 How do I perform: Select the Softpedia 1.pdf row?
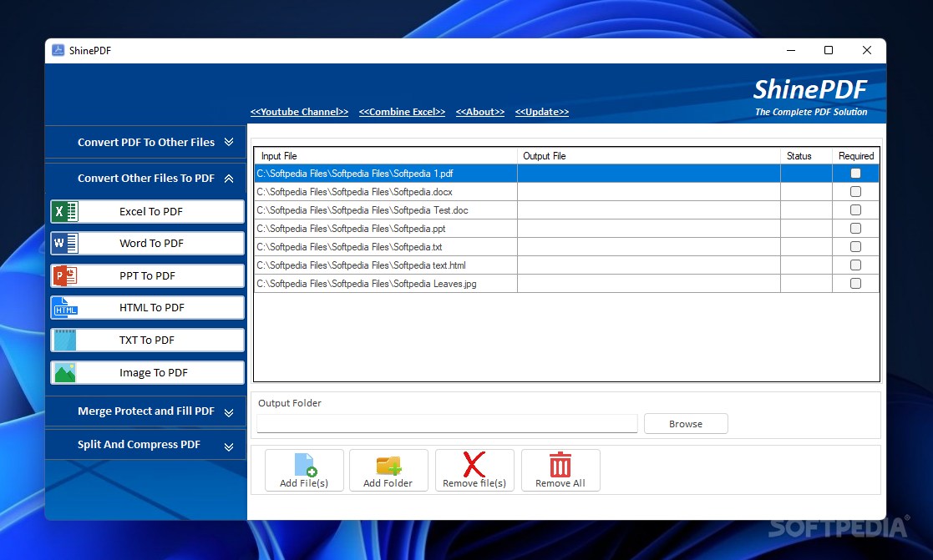coord(566,174)
